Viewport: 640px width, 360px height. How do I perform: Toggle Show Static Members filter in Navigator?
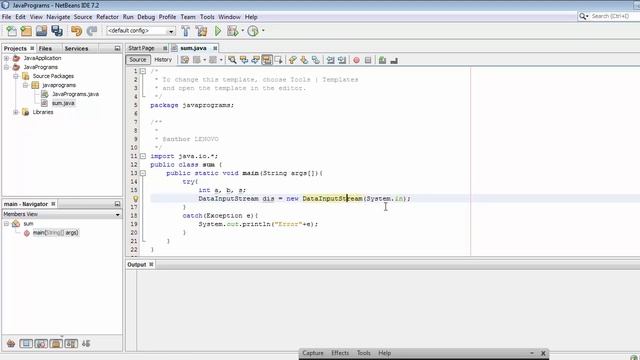tap(41, 344)
